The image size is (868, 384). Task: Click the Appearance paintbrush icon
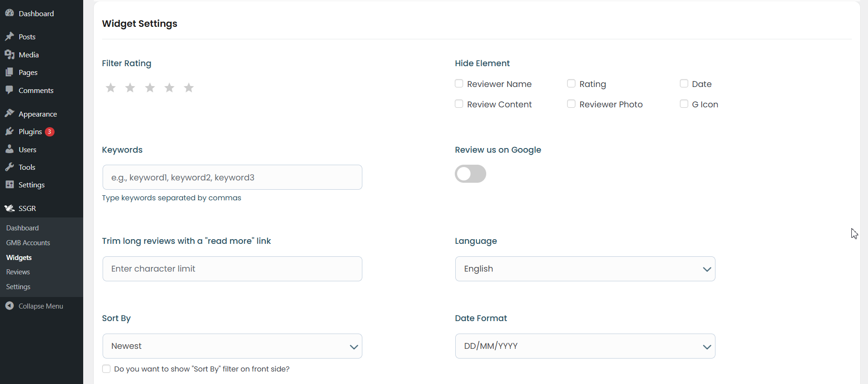coord(9,114)
